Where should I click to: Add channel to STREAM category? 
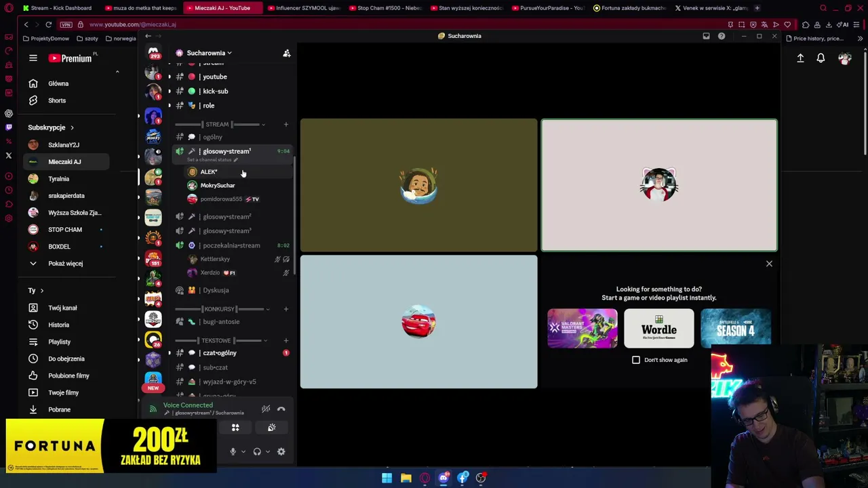click(285, 125)
